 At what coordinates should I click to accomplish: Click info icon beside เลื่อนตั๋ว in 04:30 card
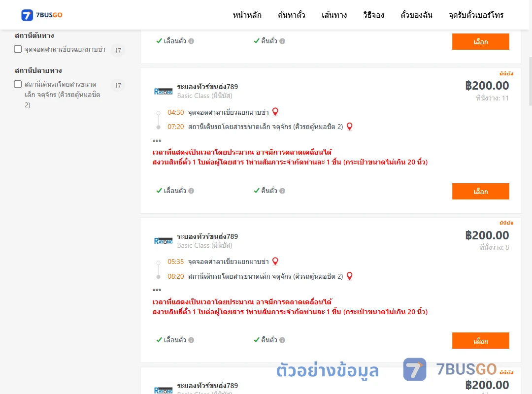tap(191, 191)
